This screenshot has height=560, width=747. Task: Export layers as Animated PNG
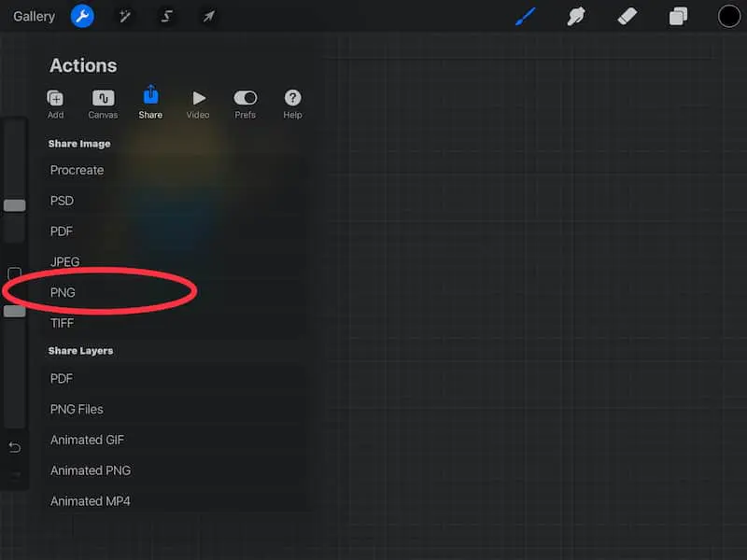(x=175, y=470)
